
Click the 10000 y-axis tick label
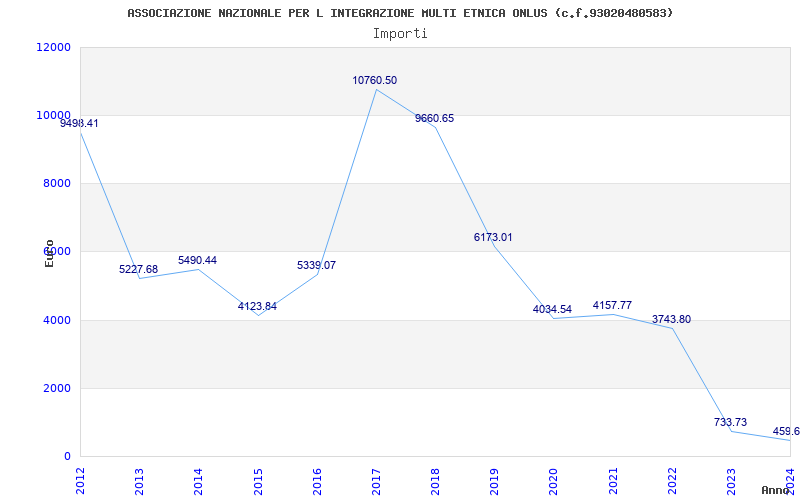pos(53,115)
